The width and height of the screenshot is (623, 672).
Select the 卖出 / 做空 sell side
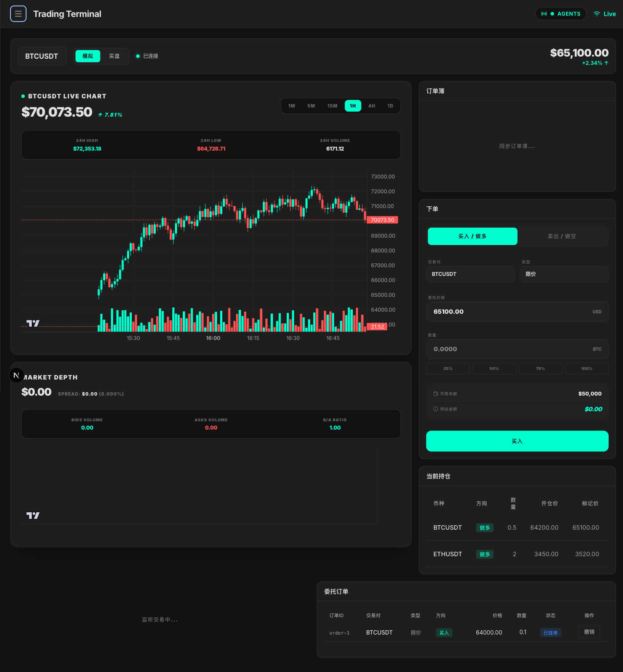562,236
